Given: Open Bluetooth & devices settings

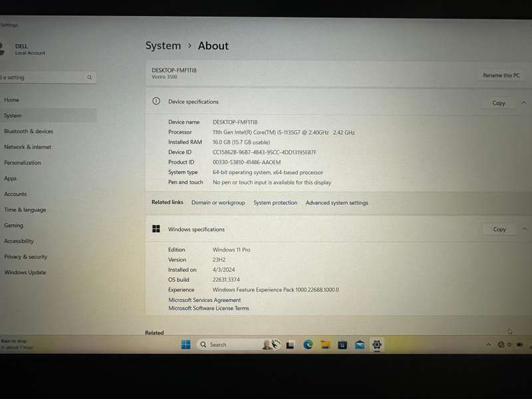Looking at the screenshot, I should [x=29, y=131].
